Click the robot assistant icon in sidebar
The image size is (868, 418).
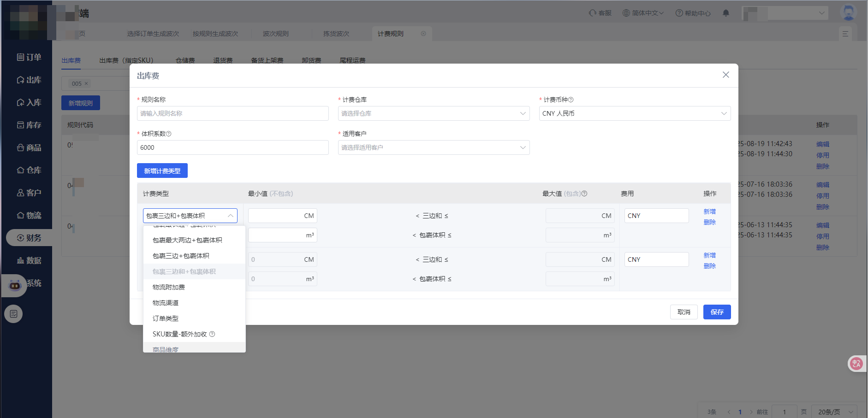tap(15, 285)
